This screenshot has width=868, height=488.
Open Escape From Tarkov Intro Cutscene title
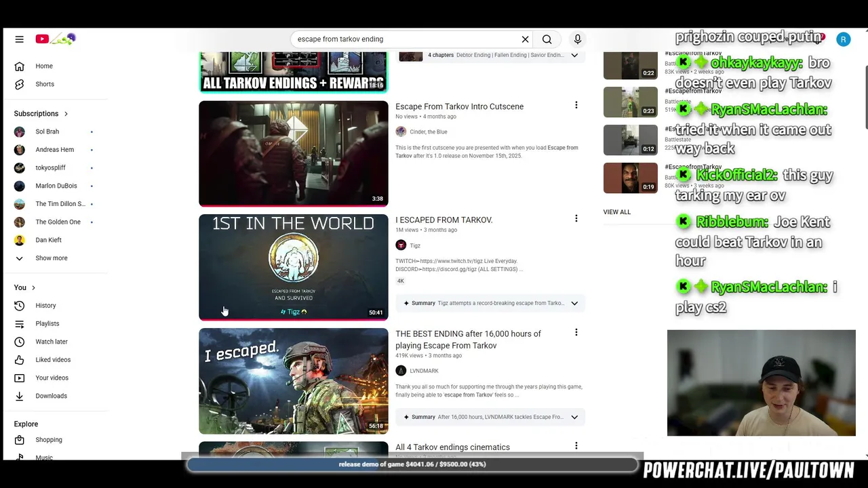coord(459,106)
